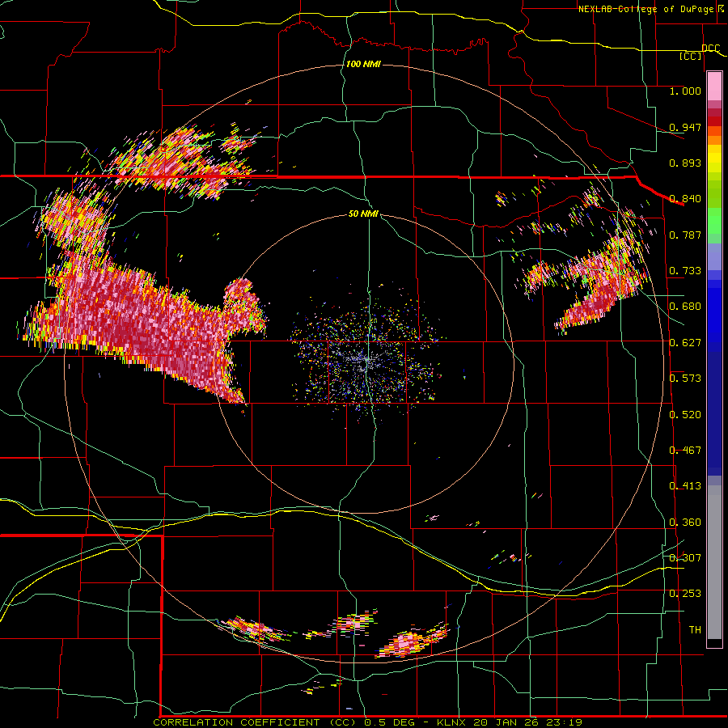Pick the bright green segment of the color bar
Screen dimensions: 728x728
(x=714, y=221)
